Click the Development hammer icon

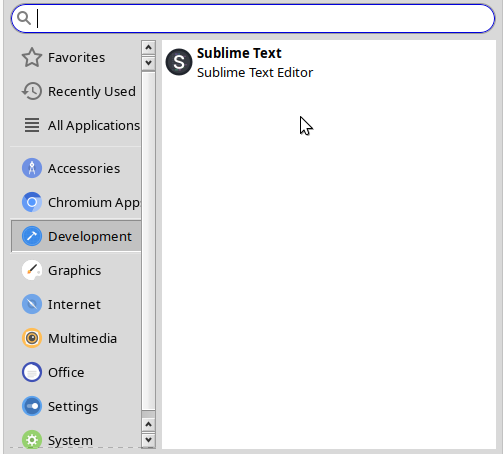(x=32, y=236)
